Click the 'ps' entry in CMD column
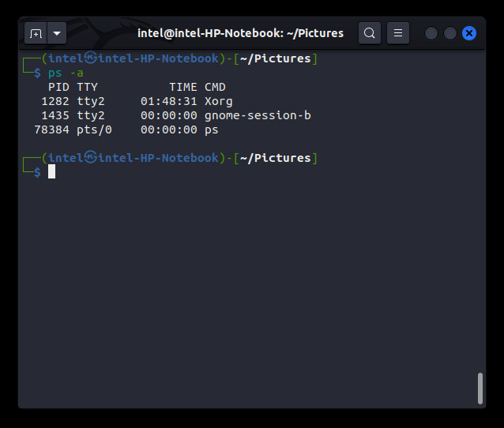The height and width of the screenshot is (428, 504). pos(212,130)
